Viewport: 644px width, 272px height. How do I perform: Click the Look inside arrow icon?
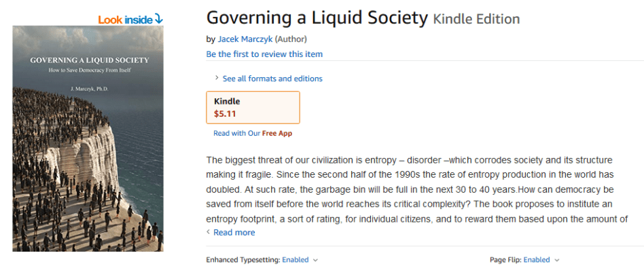pos(158,18)
